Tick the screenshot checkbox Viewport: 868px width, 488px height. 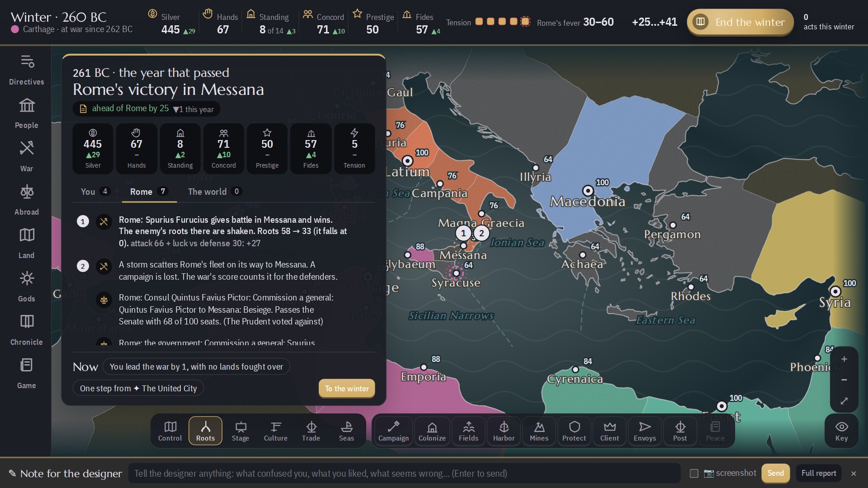click(694, 473)
